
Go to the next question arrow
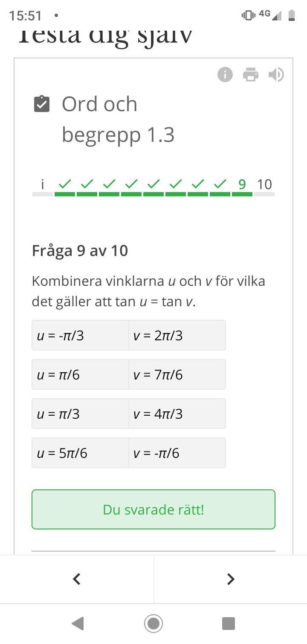click(230, 579)
